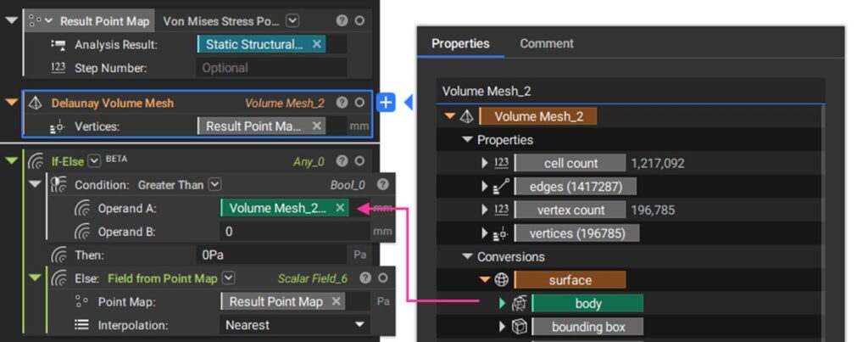Open Greater Than condition type dropdown
The image size is (868, 342).
[216, 185]
